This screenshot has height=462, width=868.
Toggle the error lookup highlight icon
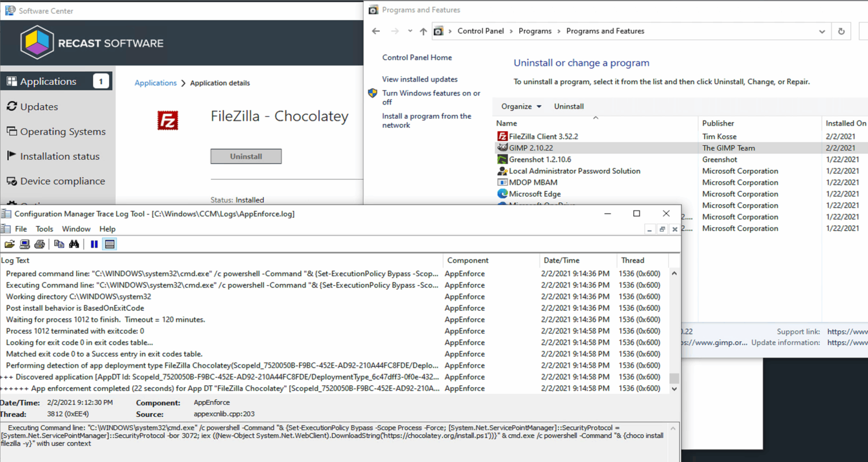109,244
